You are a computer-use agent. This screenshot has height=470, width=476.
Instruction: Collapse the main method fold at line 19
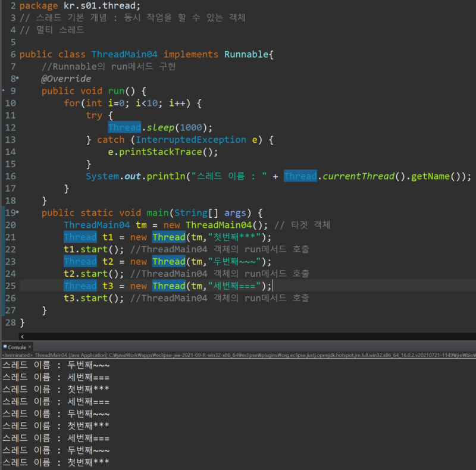18,212
